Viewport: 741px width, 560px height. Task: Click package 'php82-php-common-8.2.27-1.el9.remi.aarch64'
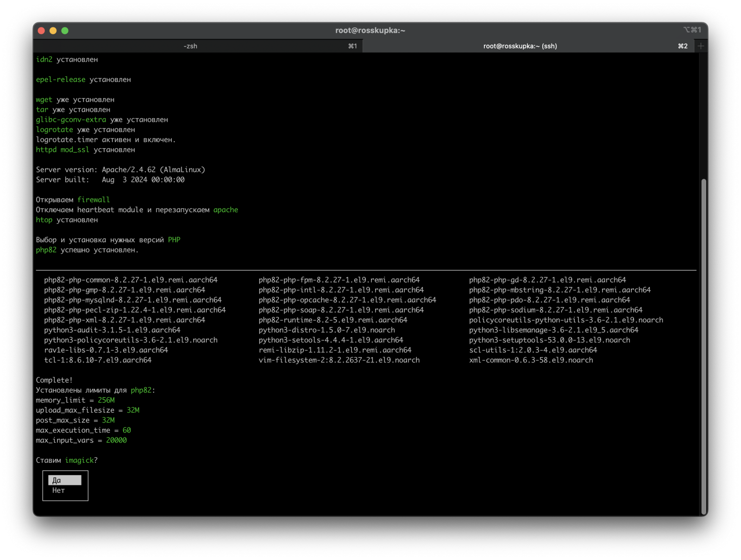(x=131, y=280)
